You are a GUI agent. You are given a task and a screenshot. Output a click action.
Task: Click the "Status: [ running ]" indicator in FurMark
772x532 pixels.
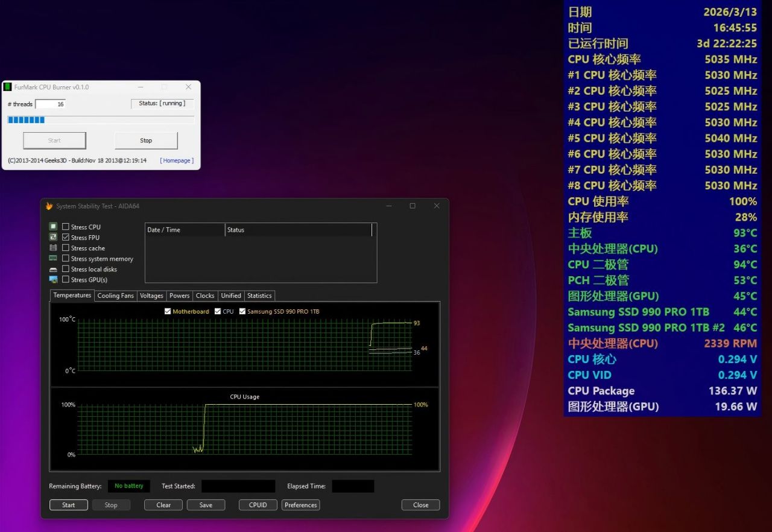(x=162, y=103)
